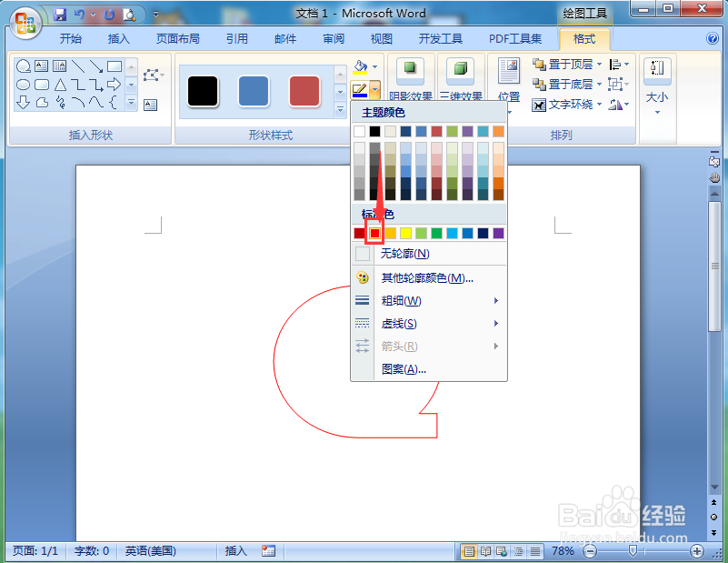Open the 页面布局 tab
Viewport: 728px width, 563px height.
pos(178,38)
